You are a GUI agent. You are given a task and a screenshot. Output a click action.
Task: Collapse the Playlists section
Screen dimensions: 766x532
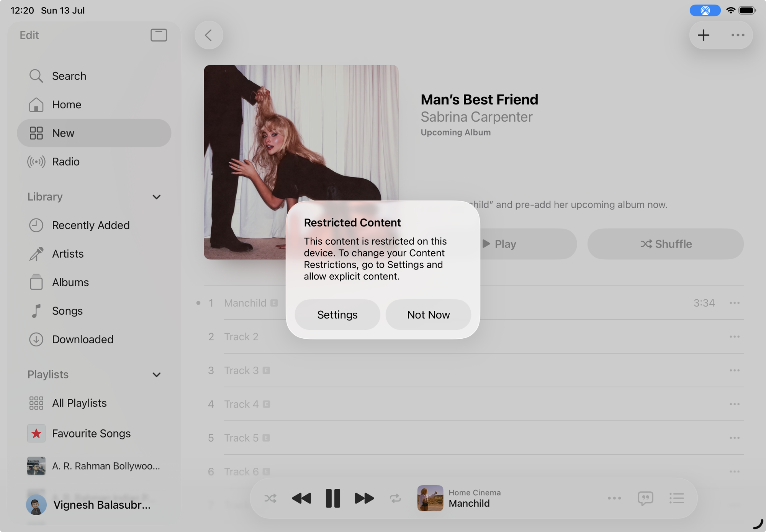click(156, 375)
